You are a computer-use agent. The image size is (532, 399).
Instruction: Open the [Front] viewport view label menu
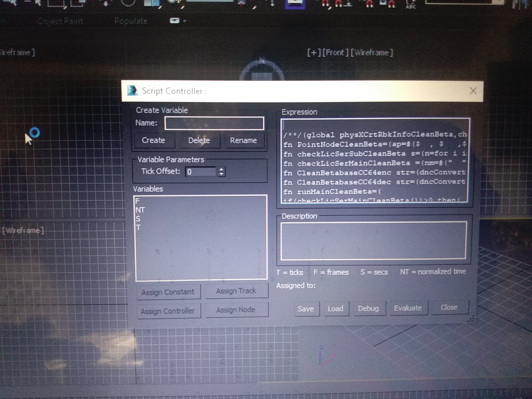pos(335,52)
